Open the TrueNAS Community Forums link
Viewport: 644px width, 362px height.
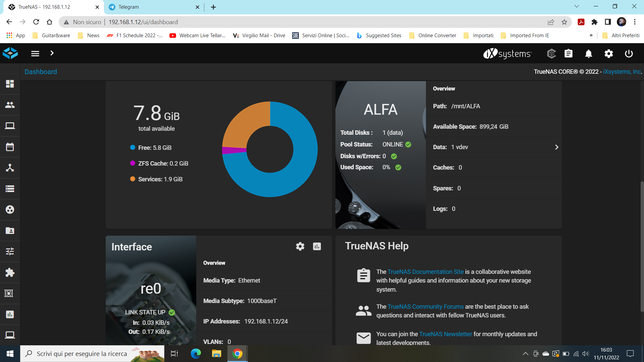426,307
